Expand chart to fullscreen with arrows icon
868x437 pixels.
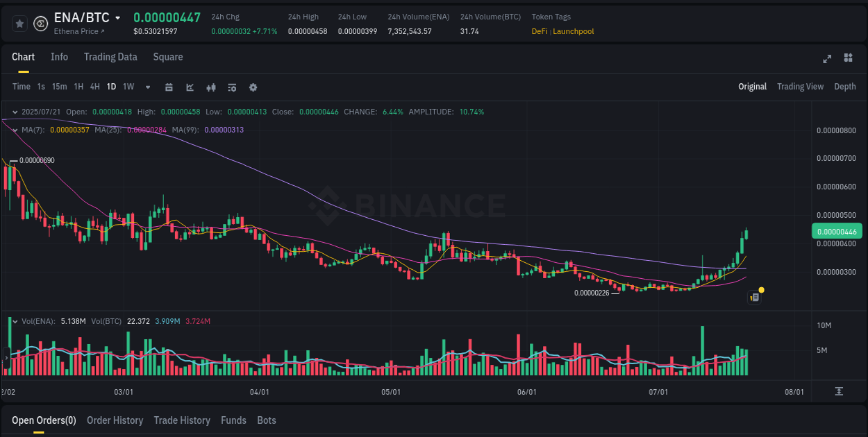click(827, 59)
